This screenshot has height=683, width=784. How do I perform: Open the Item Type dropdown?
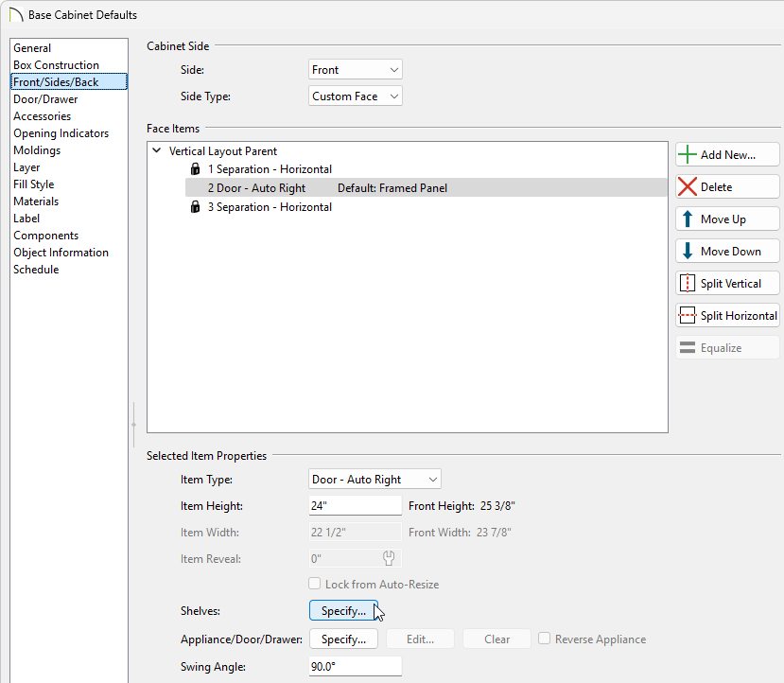coord(375,480)
